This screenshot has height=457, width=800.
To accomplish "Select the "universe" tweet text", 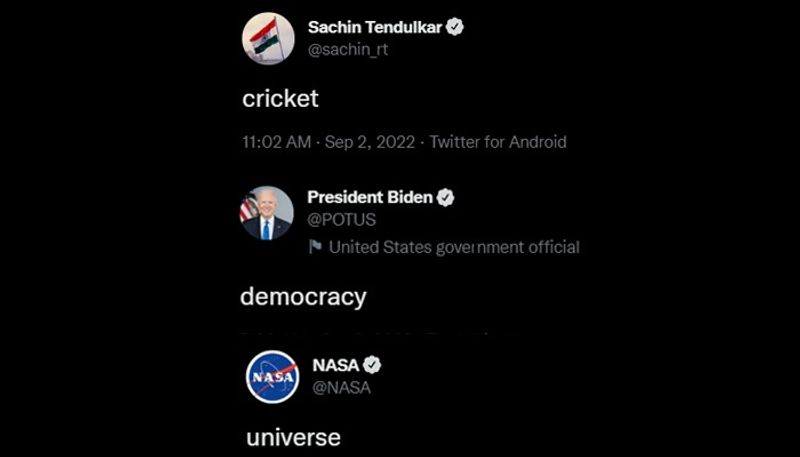I will tap(293, 437).
